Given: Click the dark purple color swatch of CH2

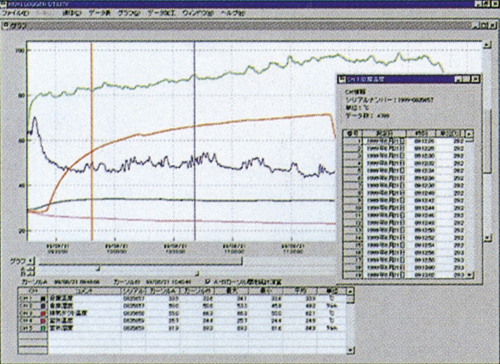Looking at the screenshot, I should (x=43, y=305).
